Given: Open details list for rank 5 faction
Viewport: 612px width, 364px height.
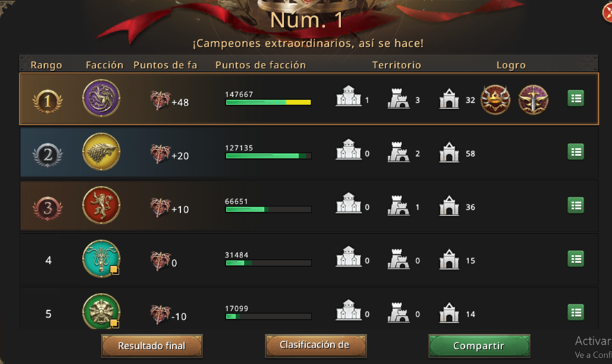Looking at the screenshot, I should (x=575, y=312).
